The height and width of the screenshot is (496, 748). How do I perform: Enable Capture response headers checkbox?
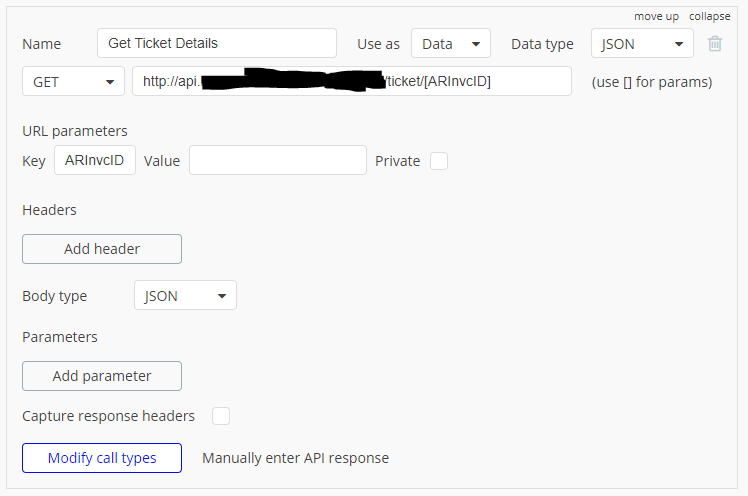(x=221, y=416)
